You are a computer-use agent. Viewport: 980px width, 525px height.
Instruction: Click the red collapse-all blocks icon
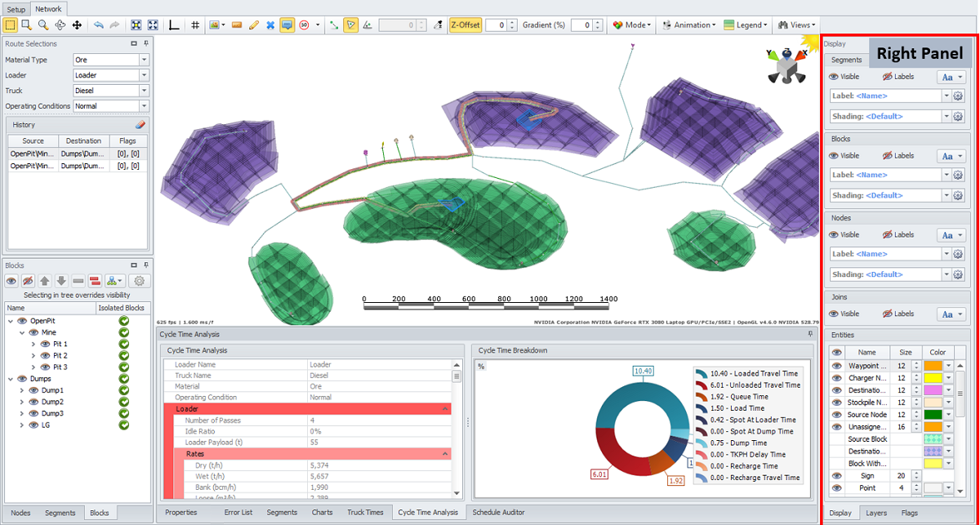click(95, 281)
